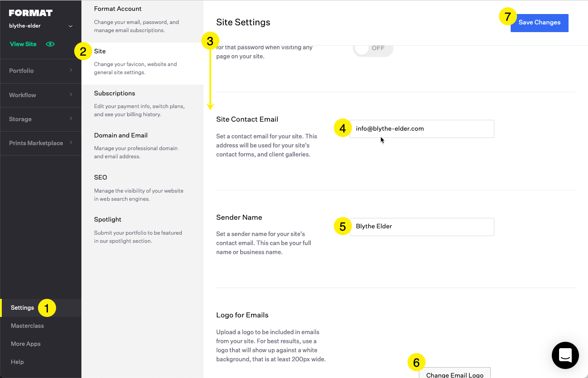
Task: Click the Logo for Emails heading
Action: click(x=242, y=315)
